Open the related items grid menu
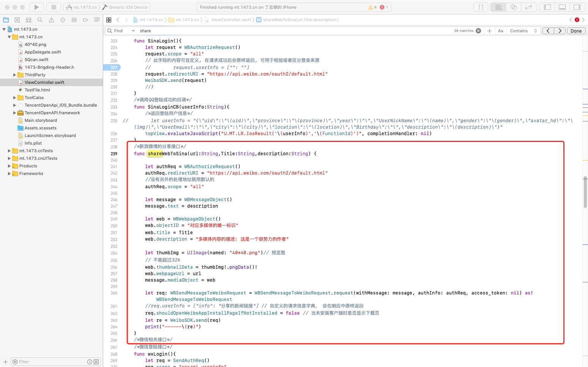Screen dimensions: 588x367 pos(109,20)
